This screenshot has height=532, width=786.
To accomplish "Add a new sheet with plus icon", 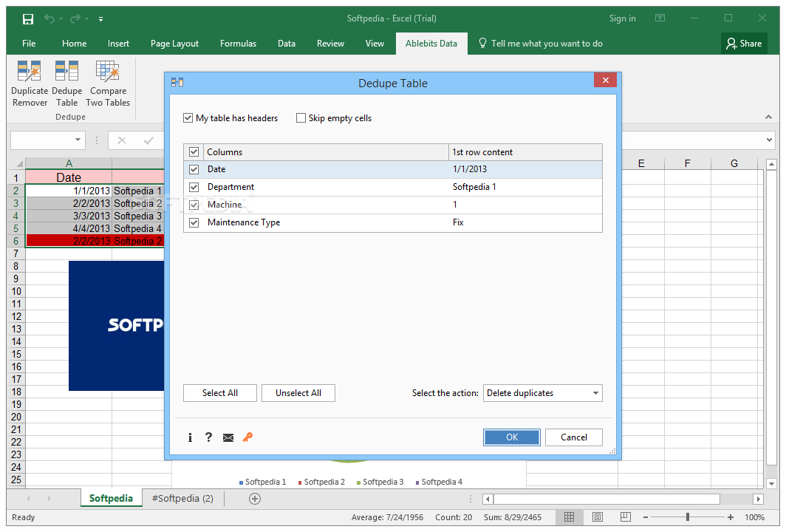I will coord(255,499).
